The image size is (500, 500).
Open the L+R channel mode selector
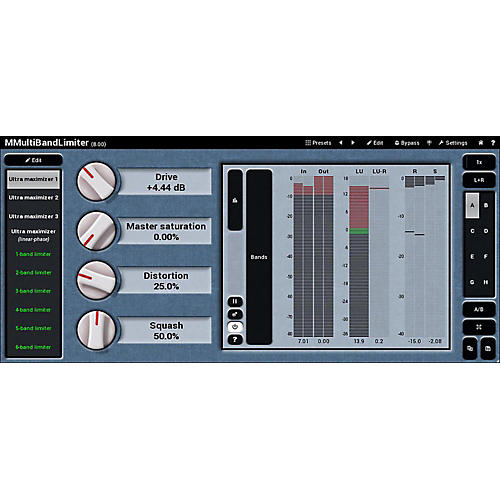click(x=479, y=180)
